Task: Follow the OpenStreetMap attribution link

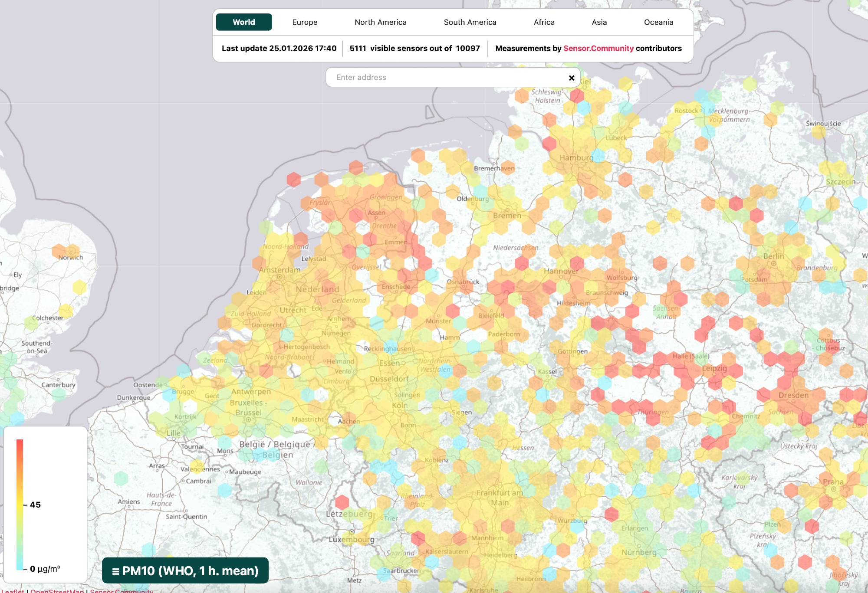Action: 57,591
